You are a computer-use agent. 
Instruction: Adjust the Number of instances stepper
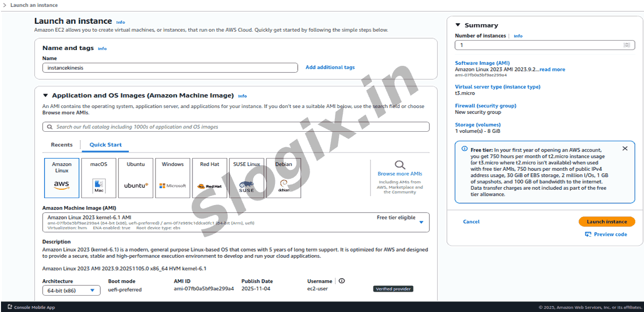coord(627,45)
